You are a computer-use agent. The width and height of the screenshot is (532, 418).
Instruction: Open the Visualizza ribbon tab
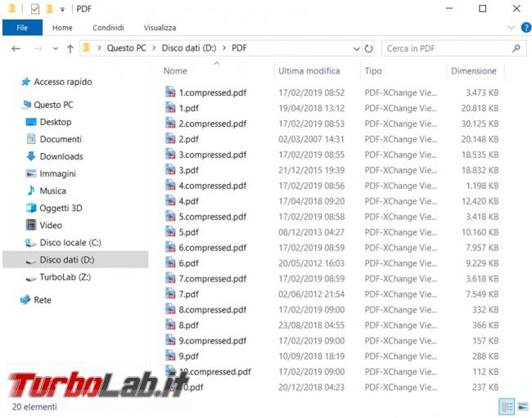tap(160, 28)
